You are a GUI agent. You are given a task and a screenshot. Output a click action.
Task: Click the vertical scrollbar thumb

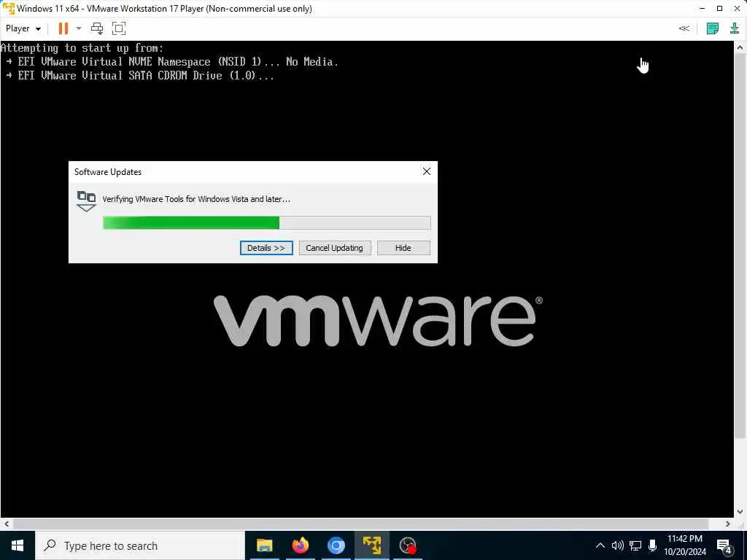coord(740,246)
